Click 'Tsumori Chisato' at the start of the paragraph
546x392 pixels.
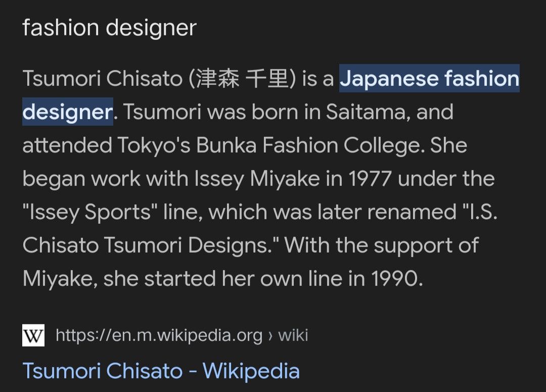[103, 79]
